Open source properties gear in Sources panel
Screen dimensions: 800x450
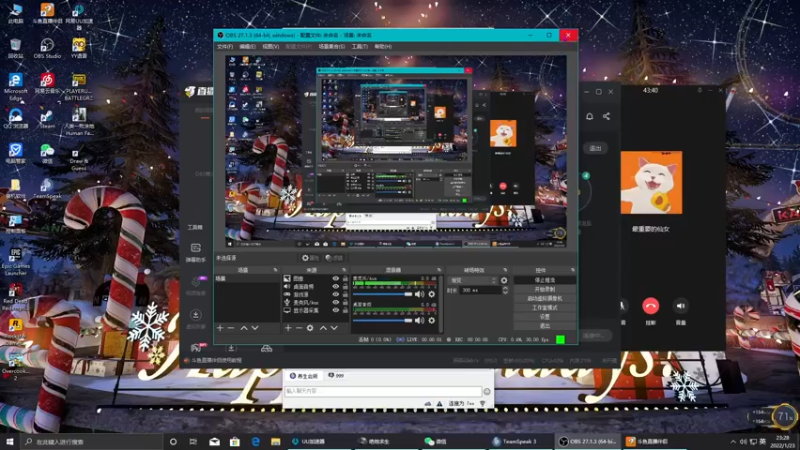point(310,328)
